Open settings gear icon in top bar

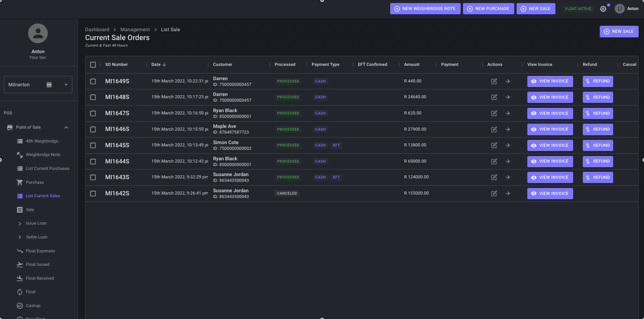(x=603, y=9)
